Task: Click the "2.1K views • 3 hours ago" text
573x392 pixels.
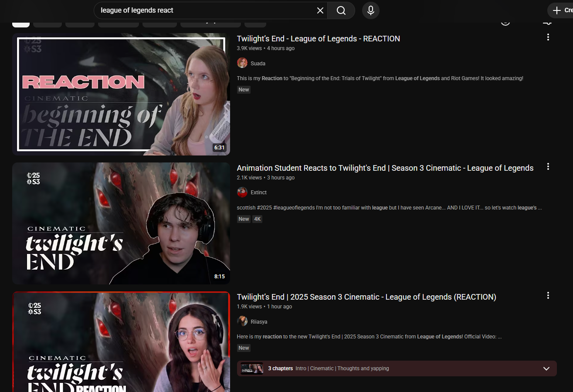Action: point(266,178)
